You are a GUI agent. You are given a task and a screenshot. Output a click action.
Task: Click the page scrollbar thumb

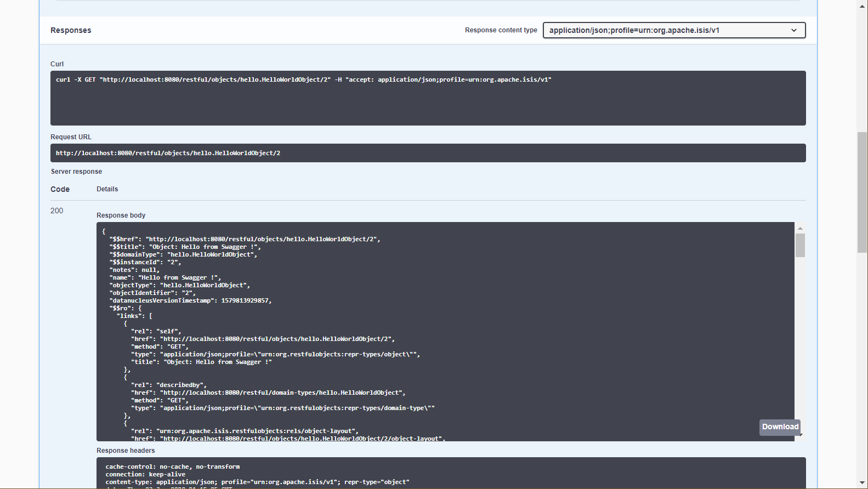point(863,192)
